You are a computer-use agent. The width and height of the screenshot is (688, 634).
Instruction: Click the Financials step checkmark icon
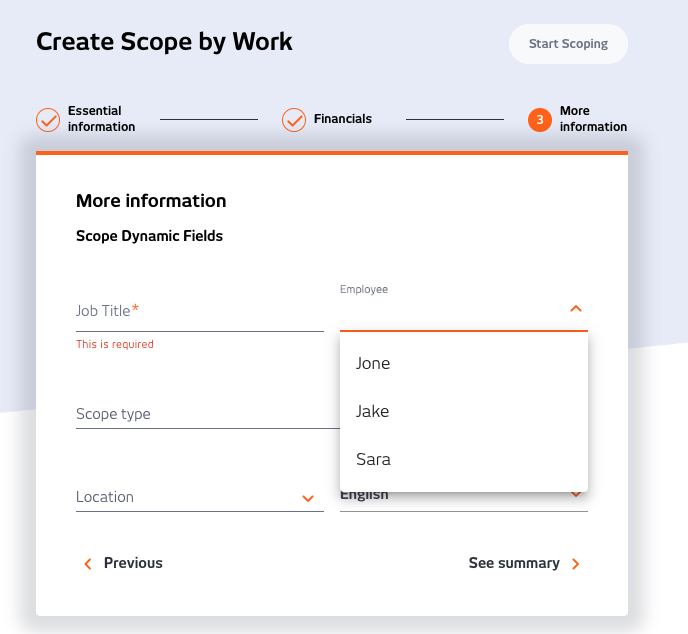point(294,119)
